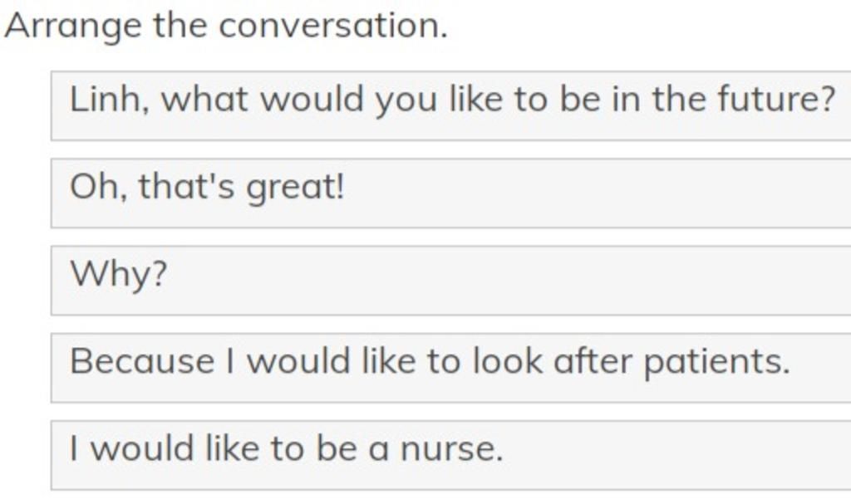
Task: Choose the 'I would like to be a nurse' box
Action: pyautogui.click(x=451, y=455)
